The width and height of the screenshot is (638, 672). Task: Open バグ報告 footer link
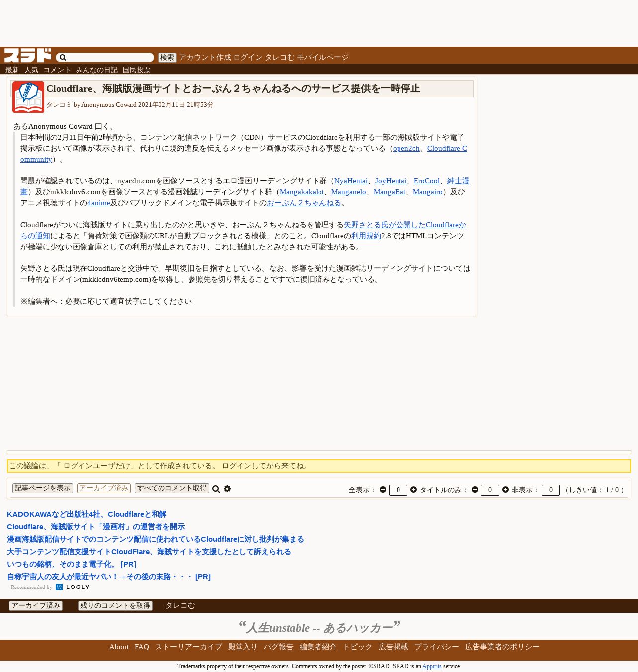tap(279, 647)
